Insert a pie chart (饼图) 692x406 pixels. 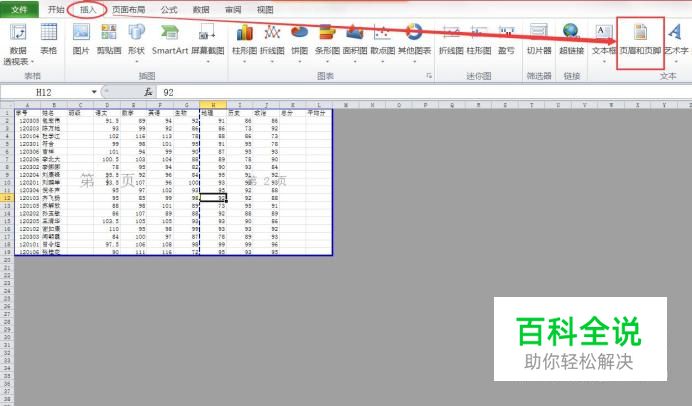pyautogui.click(x=300, y=43)
